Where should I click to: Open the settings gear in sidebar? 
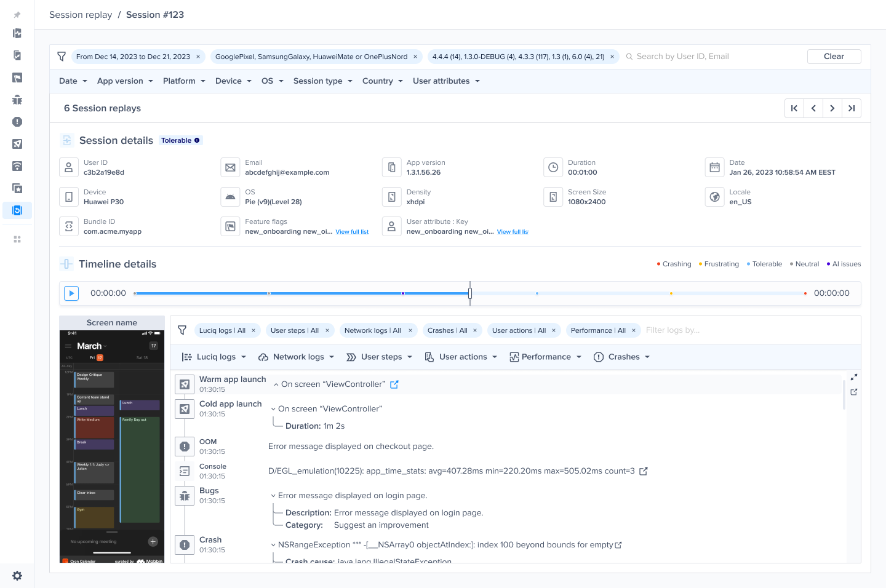pos(17,576)
